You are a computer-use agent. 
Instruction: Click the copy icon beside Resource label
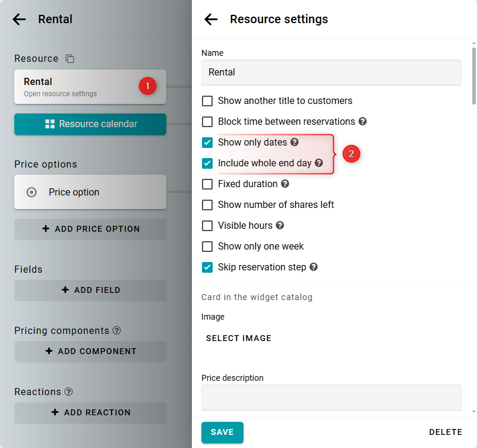pos(70,59)
